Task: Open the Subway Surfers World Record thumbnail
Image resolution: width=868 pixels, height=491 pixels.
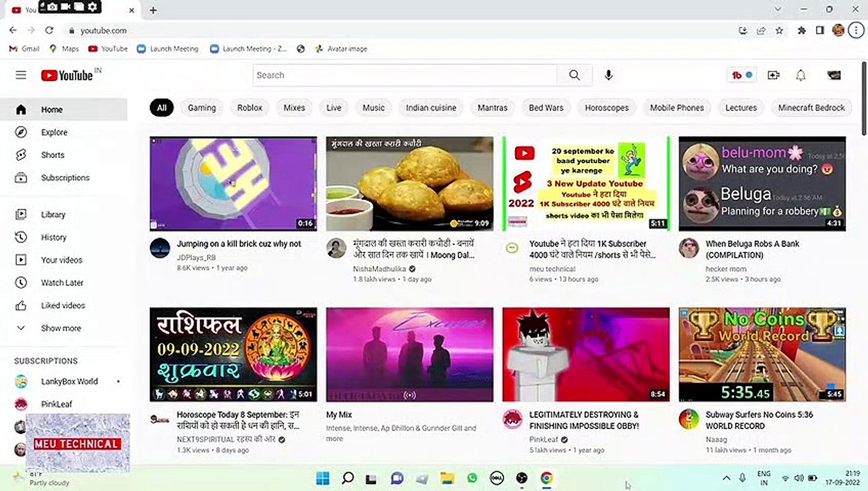Action: [x=762, y=354]
